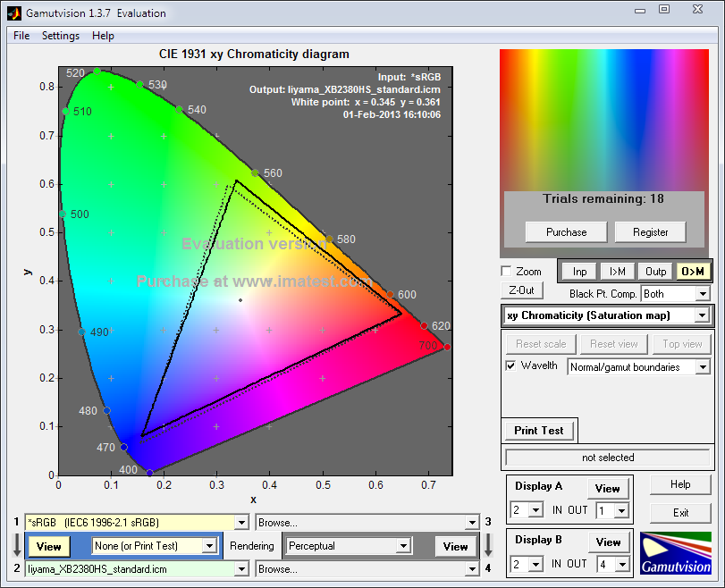Click the Gamutvision logo in bottom corner
Viewport: 725px width, 588px height.
click(x=675, y=553)
